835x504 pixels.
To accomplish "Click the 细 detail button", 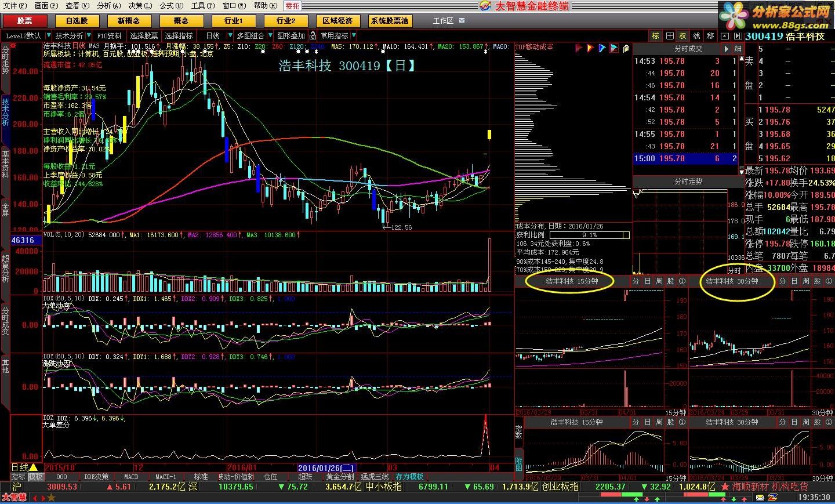I will (738, 49).
